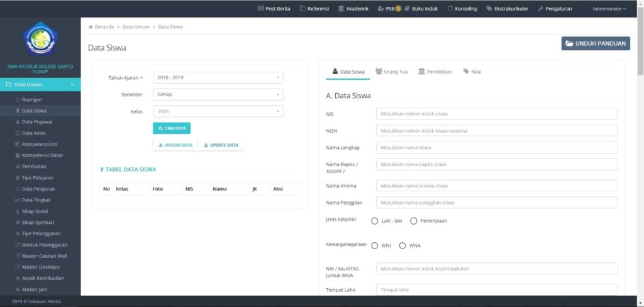Open the Konseling top menu
This screenshot has width=644, height=307.
pyautogui.click(x=462, y=9)
